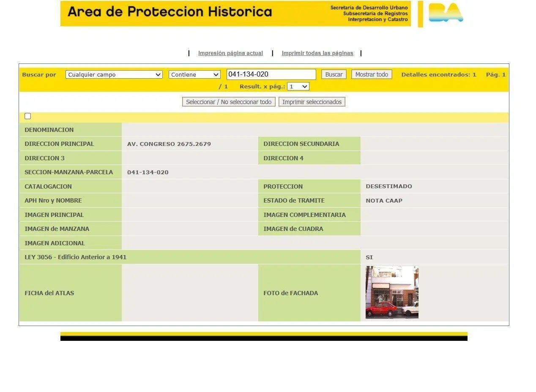Open the Area de Proteccion Historica banner
This screenshot has width=536, height=392.
(235, 14)
